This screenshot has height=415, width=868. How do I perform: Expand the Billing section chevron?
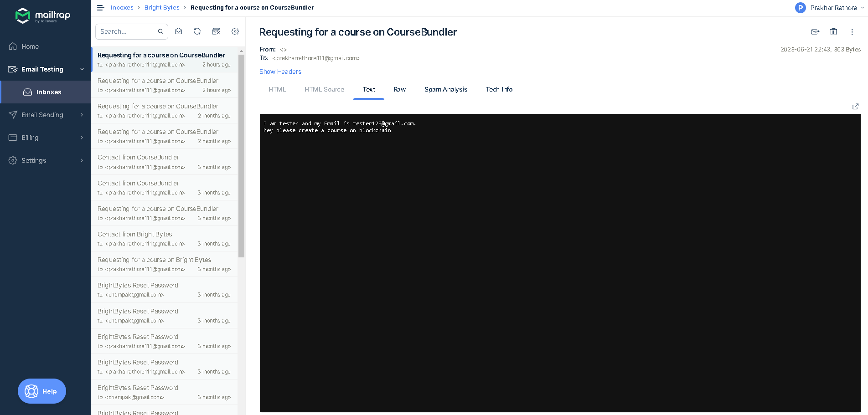[x=82, y=138]
